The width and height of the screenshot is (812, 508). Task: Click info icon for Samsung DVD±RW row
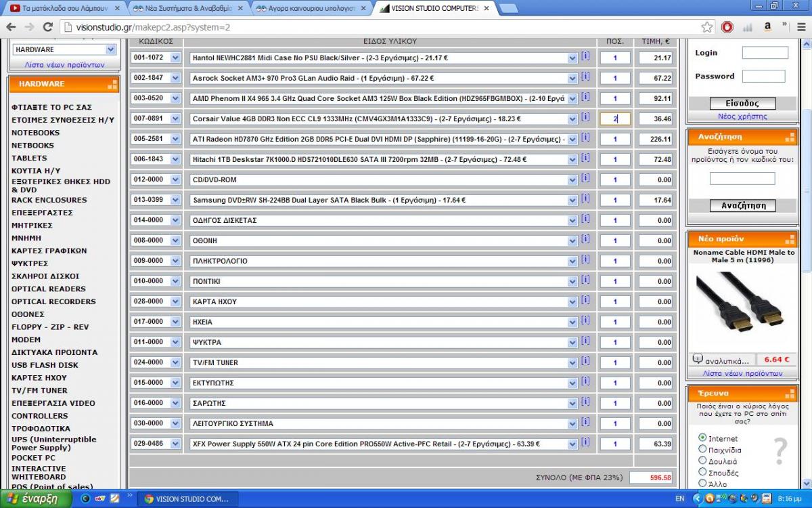point(585,198)
